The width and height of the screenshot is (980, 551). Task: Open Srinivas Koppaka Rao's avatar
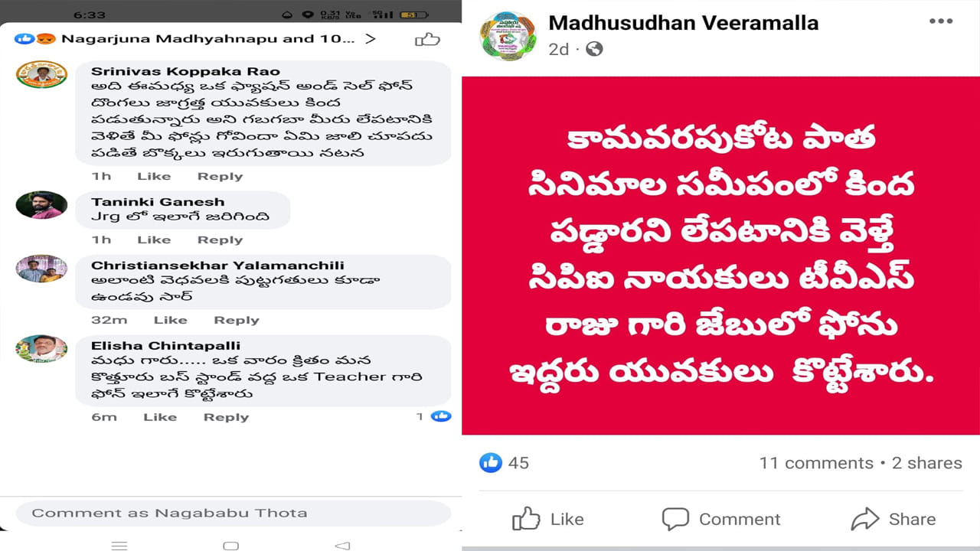[x=41, y=74]
